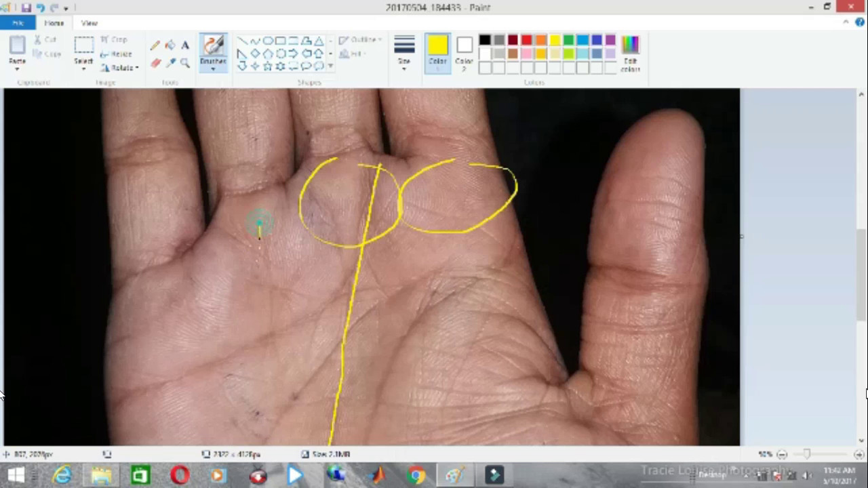This screenshot has height=488, width=868.
Task: Switch to the View ribbon tab
Action: coord(90,23)
